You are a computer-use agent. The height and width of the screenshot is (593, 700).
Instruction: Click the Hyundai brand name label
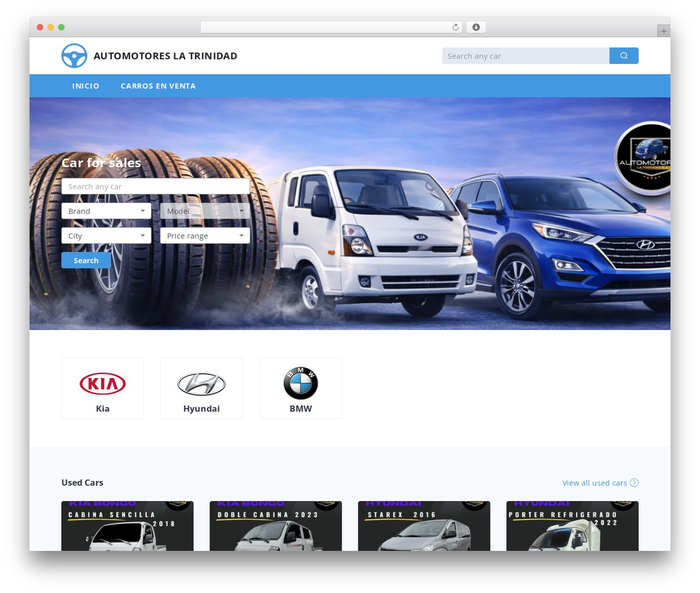[x=202, y=409]
